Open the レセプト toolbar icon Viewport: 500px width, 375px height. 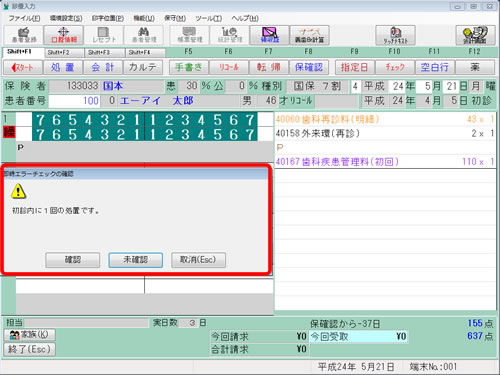click(x=104, y=35)
